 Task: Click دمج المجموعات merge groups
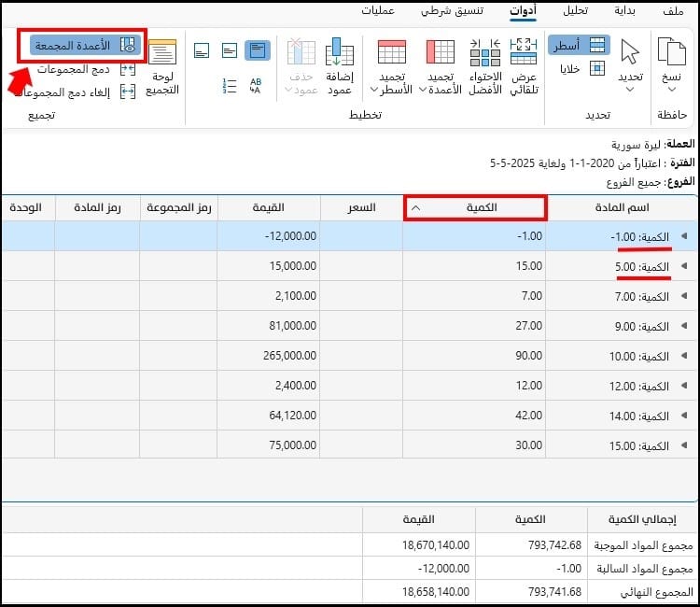pyautogui.click(x=73, y=69)
